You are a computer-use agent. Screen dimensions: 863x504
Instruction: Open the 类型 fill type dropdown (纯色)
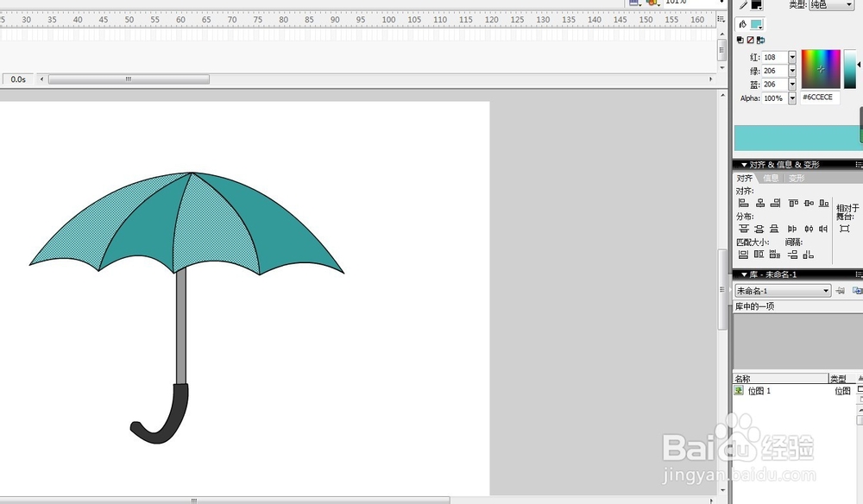coord(831,5)
